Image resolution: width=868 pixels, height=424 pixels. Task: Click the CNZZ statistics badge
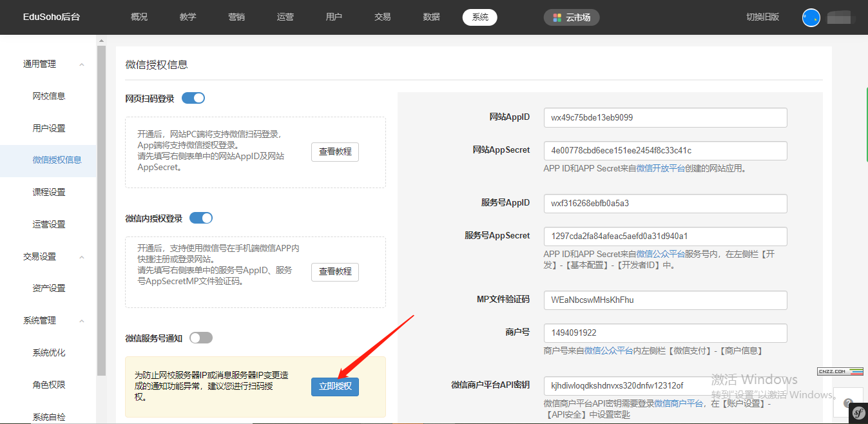tap(840, 371)
